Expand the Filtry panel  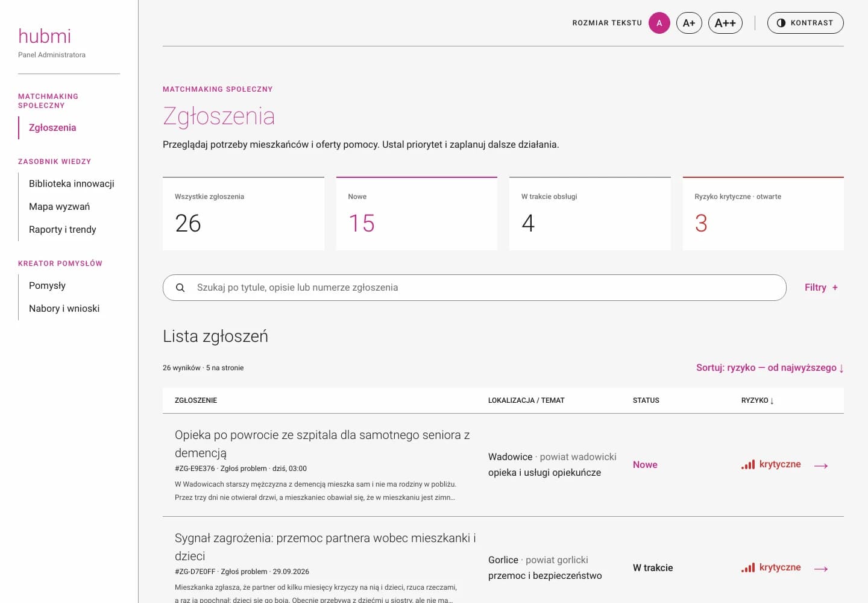coord(821,288)
